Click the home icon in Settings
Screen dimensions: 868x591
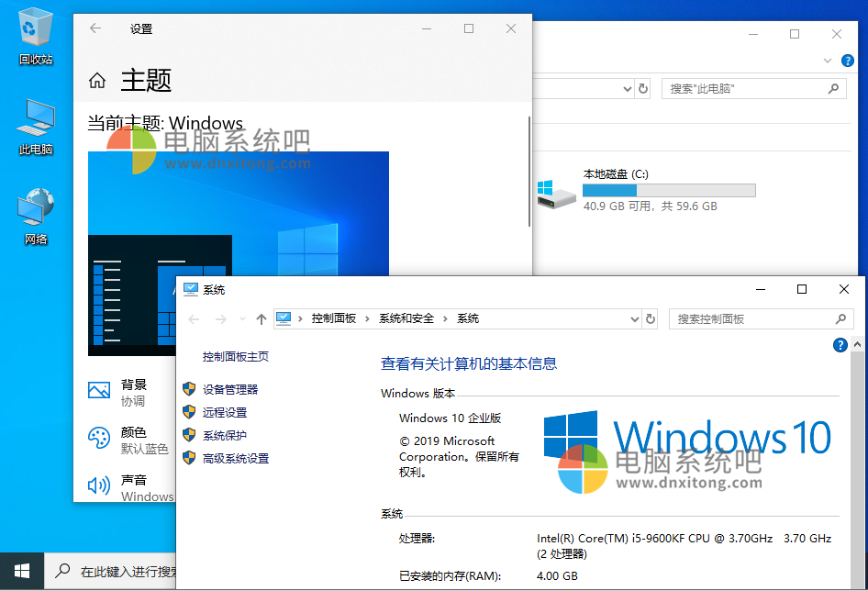pos(97,81)
